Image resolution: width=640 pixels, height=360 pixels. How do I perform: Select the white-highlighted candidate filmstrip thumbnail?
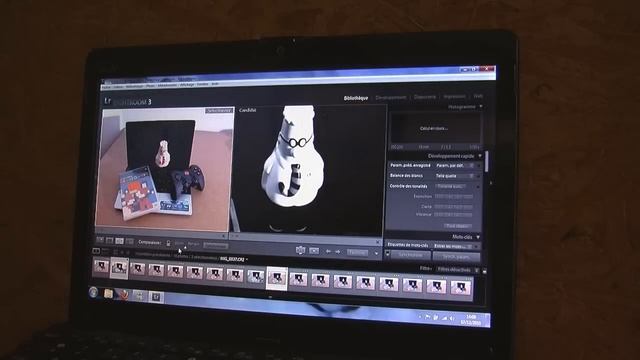click(277, 278)
